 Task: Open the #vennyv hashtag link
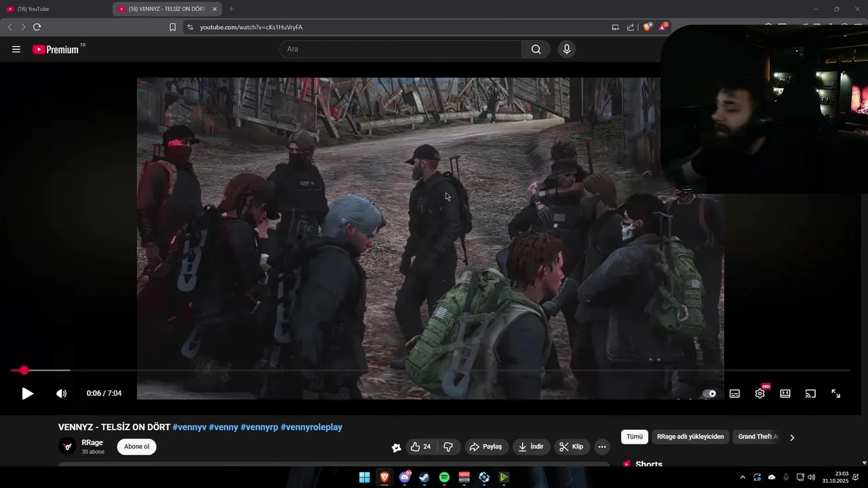(189, 427)
